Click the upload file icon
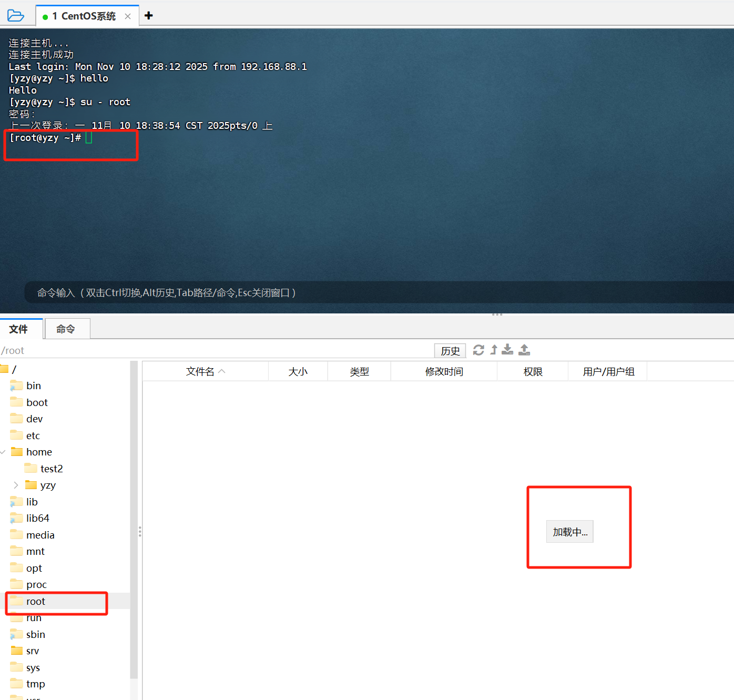734x700 pixels. click(524, 350)
